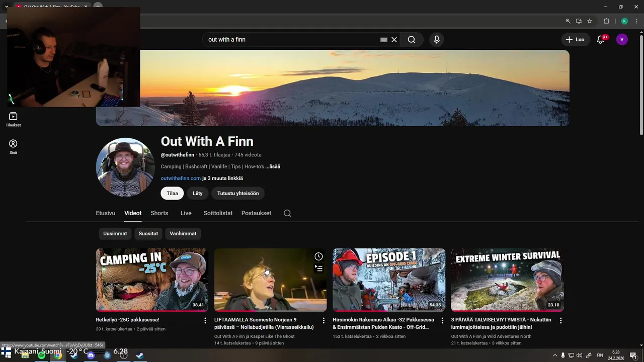Open tab search dropdown in Chrome
The width and height of the screenshot is (644, 362).
click(x=7, y=7)
